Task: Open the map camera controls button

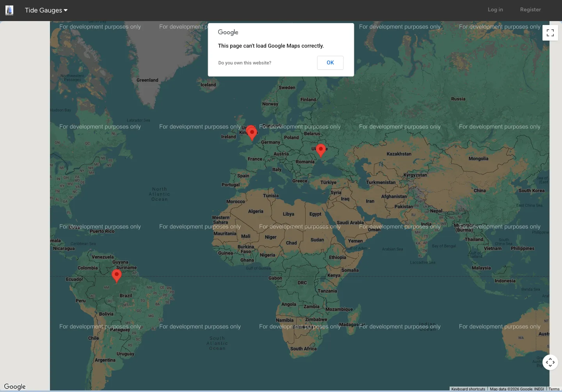Action: pyautogui.click(x=550, y=362)
